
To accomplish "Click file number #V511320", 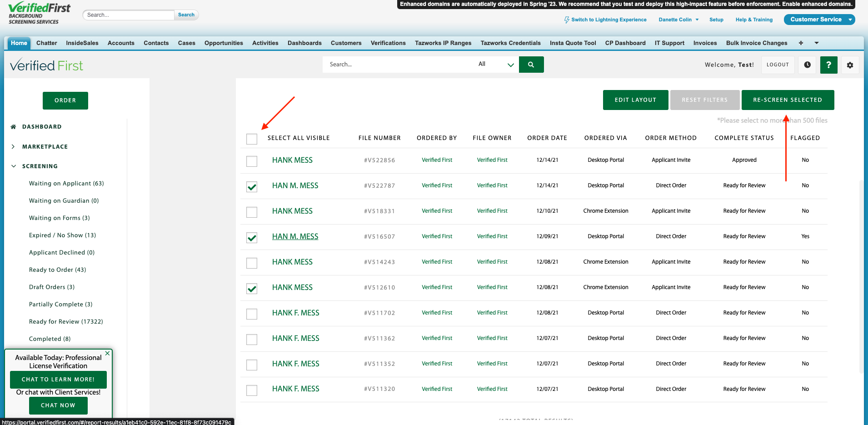I will (379, 389).
